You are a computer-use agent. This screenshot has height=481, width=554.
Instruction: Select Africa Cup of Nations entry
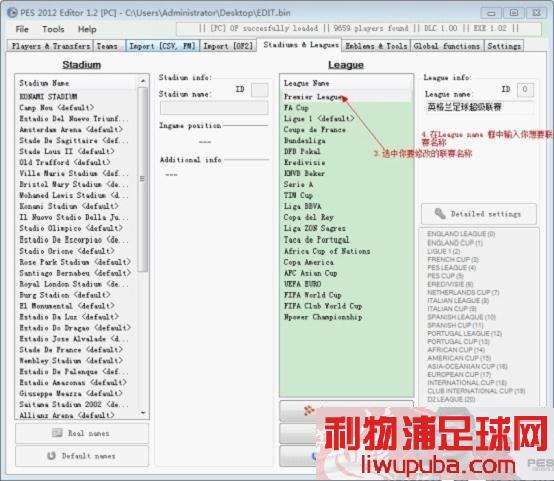click(346, 251)
